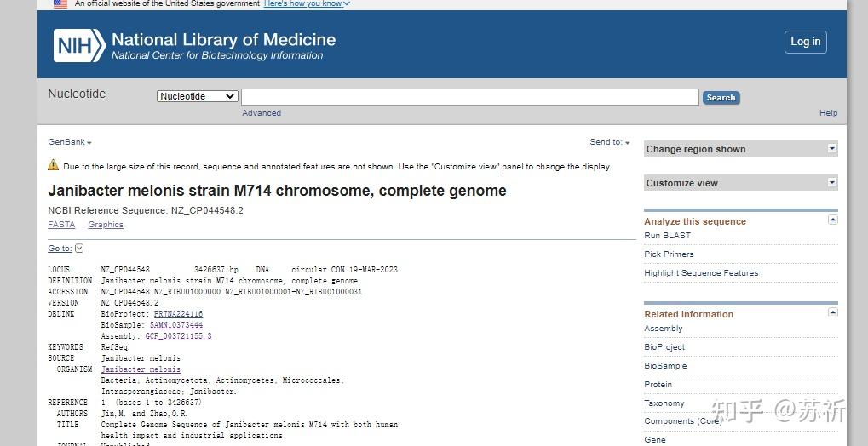Click into the search text field
The image size is (868, 446).
(469, 97)
